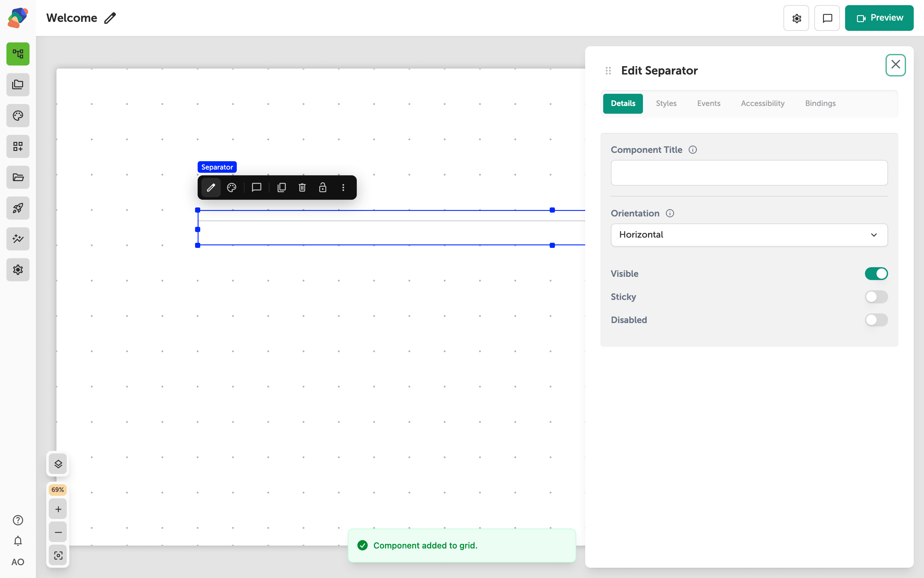Image resolution: width=924 pixels, height=578 pixels.
Task: Focus the Component Title input field
Action: [749, 173]
